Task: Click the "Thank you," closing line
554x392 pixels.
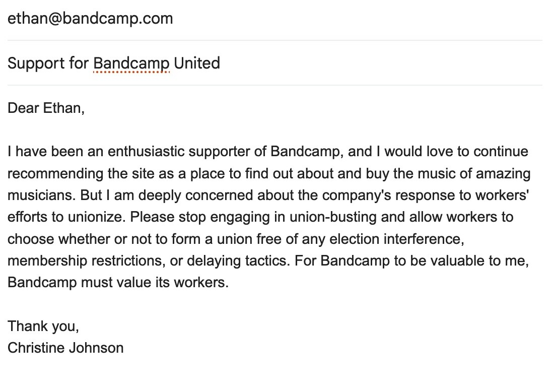Action: (x=43, y=326)
